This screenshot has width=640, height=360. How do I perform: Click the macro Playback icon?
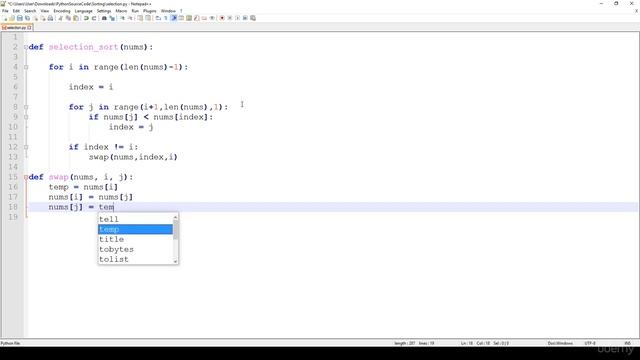(237, 18)
